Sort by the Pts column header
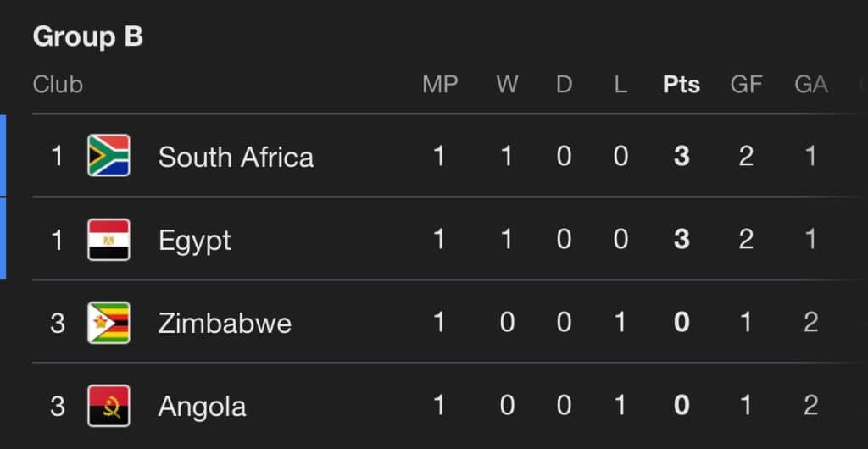The height and width of the screenshot is (449, 868). coord(682,85)
